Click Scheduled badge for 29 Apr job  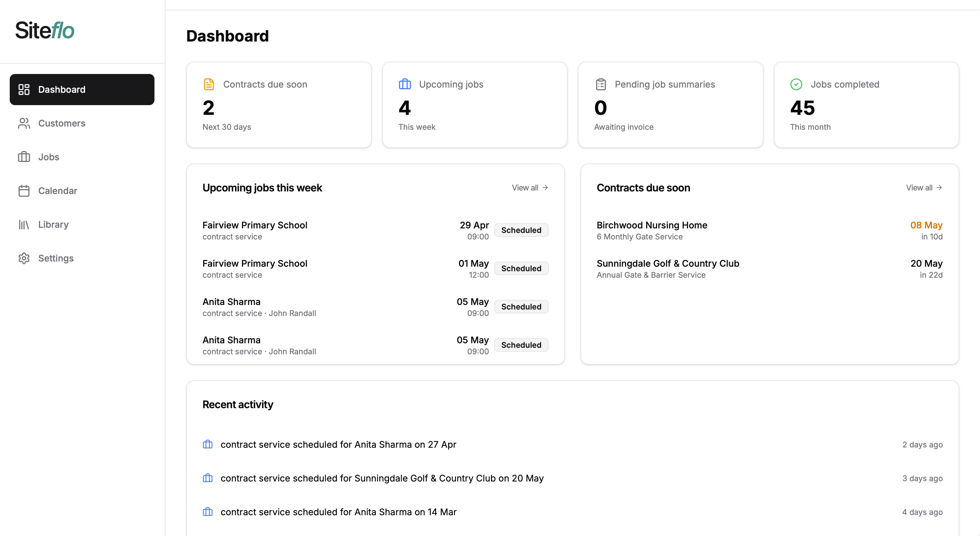pos(521,230)
